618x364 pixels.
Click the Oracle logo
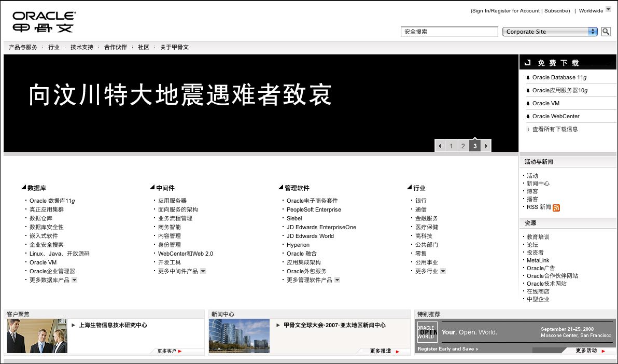click(44, 22)
